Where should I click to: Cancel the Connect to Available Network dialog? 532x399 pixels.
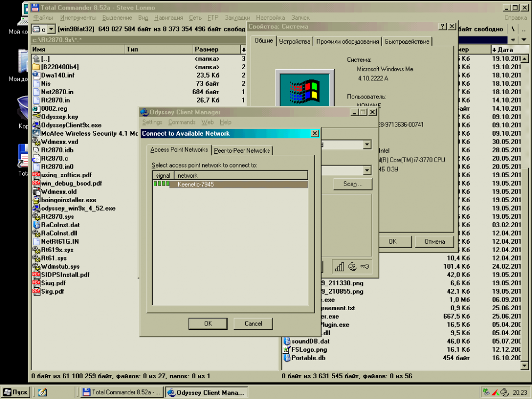tap(253, 323)
